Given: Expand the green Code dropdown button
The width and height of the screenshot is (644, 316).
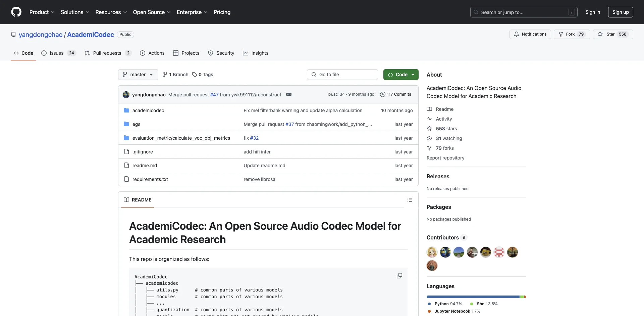Looking at the screenshot, I should click(401, 75).
